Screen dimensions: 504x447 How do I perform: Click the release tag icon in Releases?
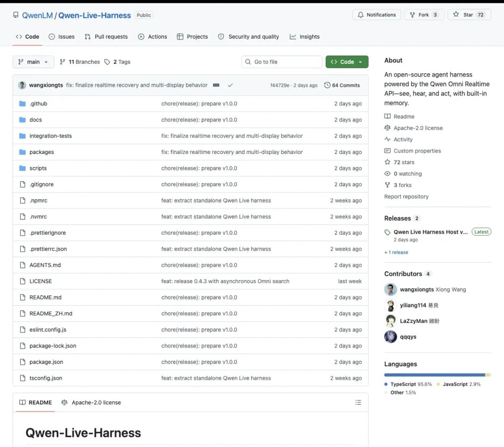click(387, 232)
